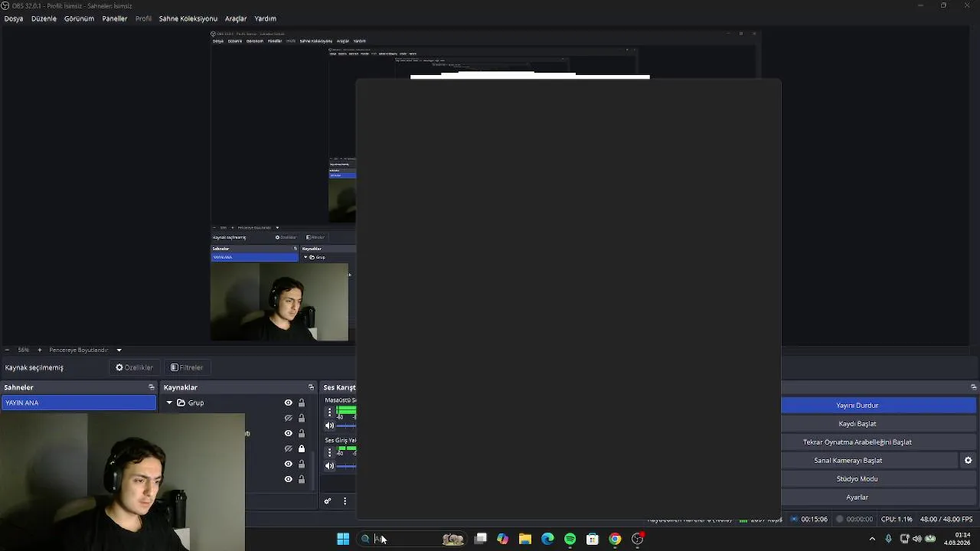The width and height of the screenshot is (980, 551).
Task: Stop streaming with Yayını Durdur
Action: pyautogui.click(x=879, y=406)
